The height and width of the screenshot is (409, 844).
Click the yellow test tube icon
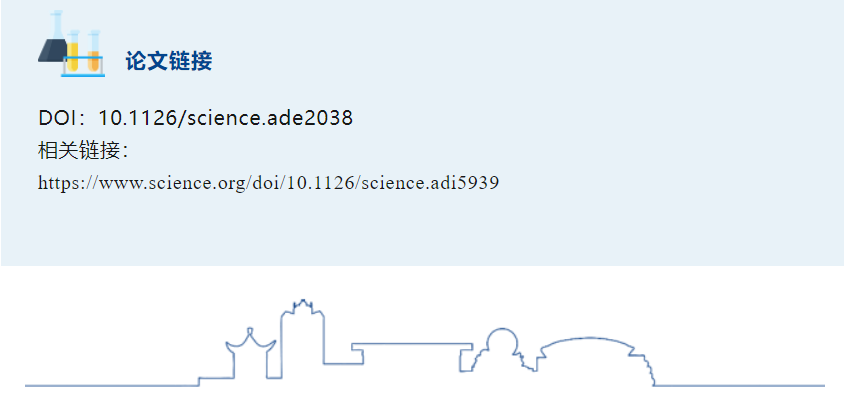tap(73, 52)
